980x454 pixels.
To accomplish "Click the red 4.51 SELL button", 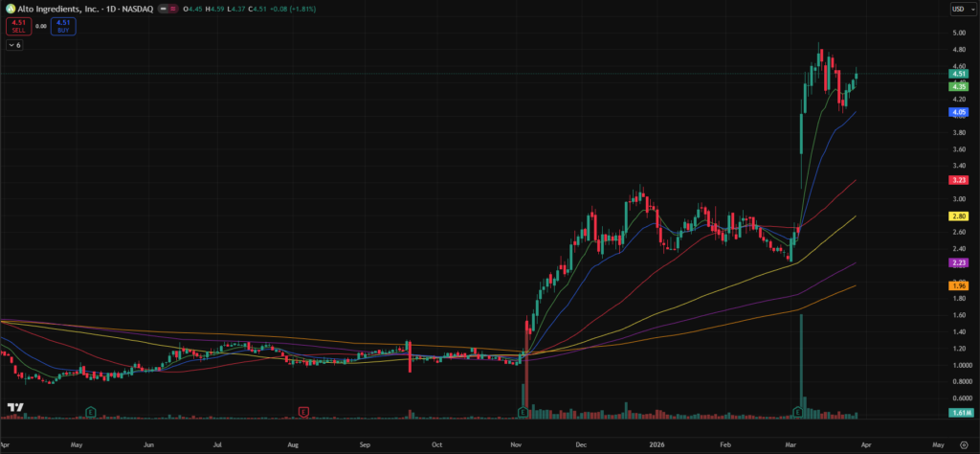I will (19, 26).
